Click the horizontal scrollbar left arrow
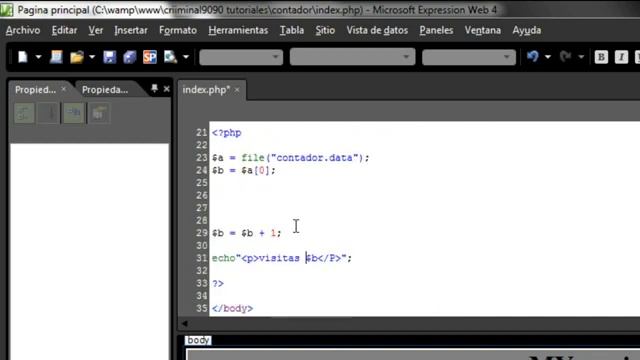This screenshot has width=640, height=360. (x=184, y=323)
